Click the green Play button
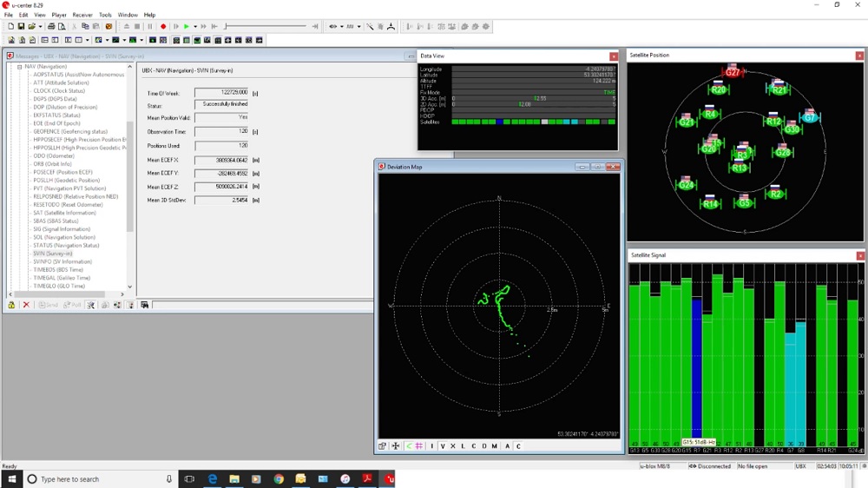 [x=187, y=27]
